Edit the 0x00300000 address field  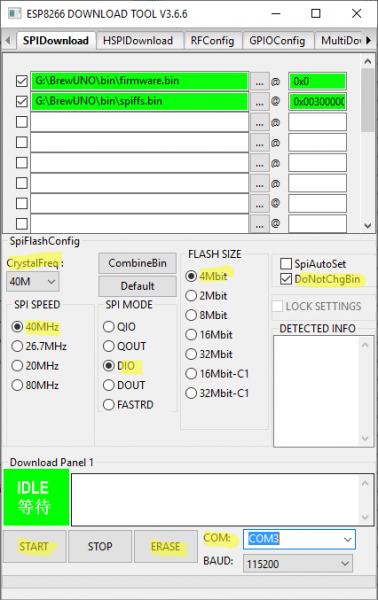pos(318,102)
